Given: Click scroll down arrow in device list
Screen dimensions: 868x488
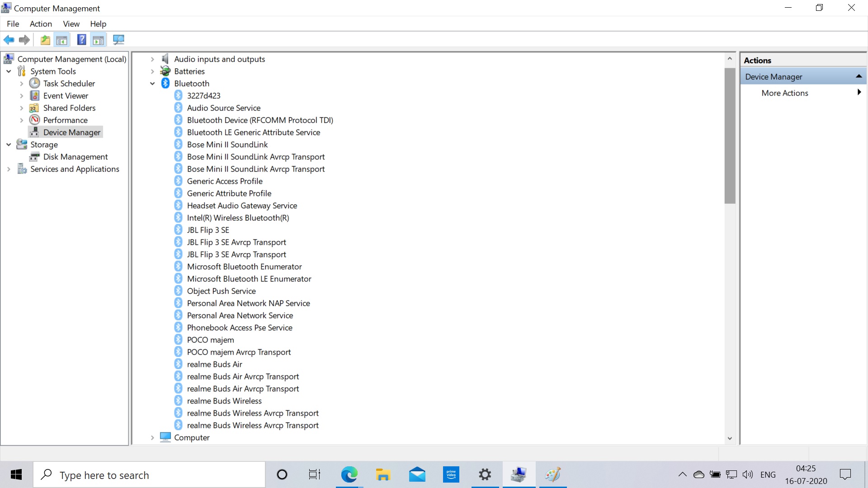Looking at the screenshot, I should 730,438.
